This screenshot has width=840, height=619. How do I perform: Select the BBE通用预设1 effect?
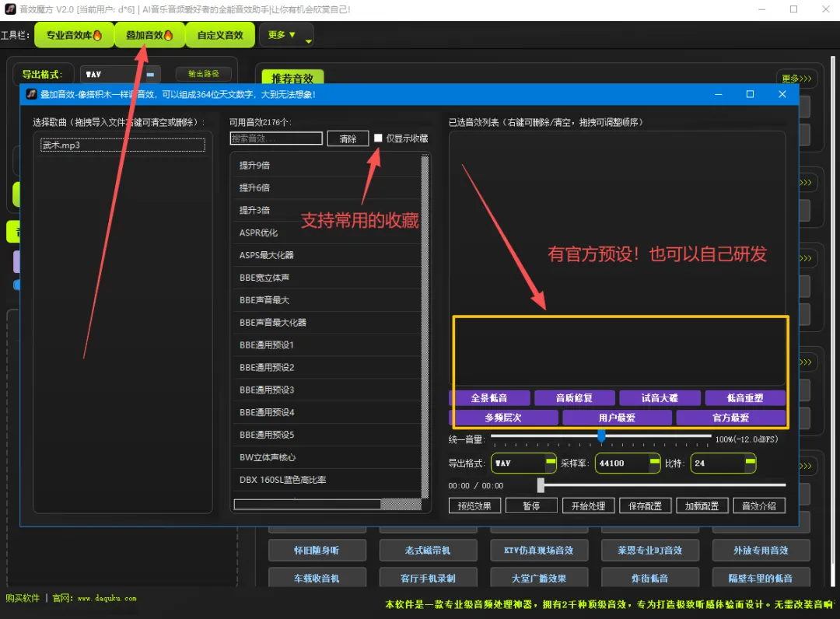click(x=327, y=345)
